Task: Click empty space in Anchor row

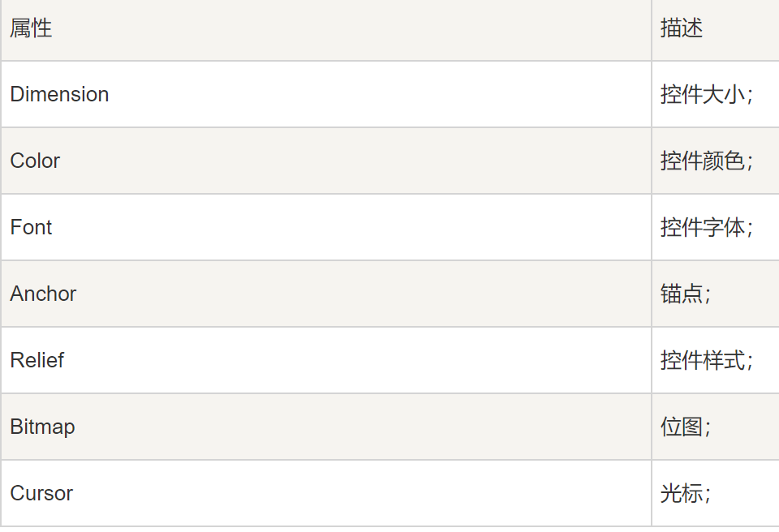Action: [363, 294]
